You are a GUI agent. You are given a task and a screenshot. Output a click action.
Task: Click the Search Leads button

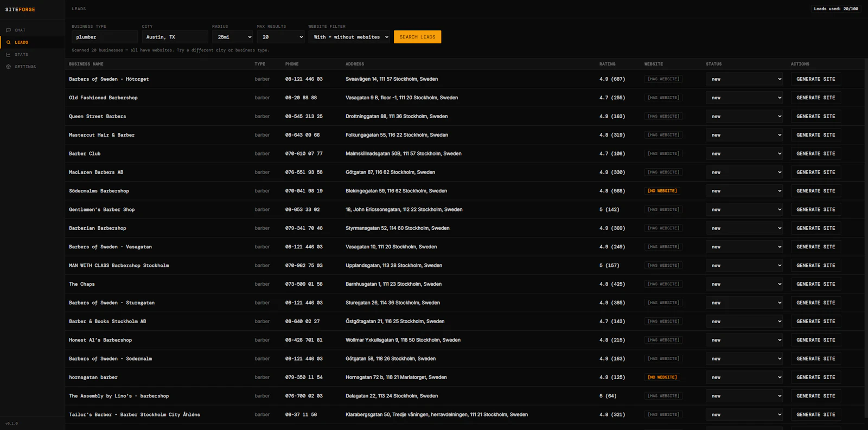[417, 37]
